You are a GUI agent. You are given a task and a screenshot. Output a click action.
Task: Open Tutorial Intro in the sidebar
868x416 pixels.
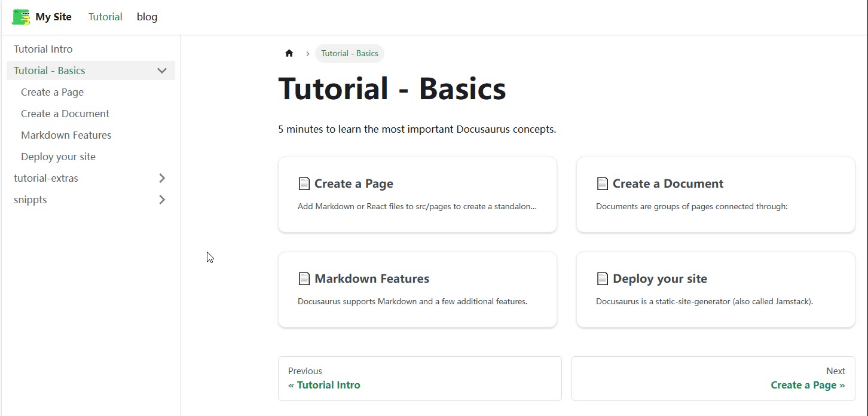click(x=91, y=49)
